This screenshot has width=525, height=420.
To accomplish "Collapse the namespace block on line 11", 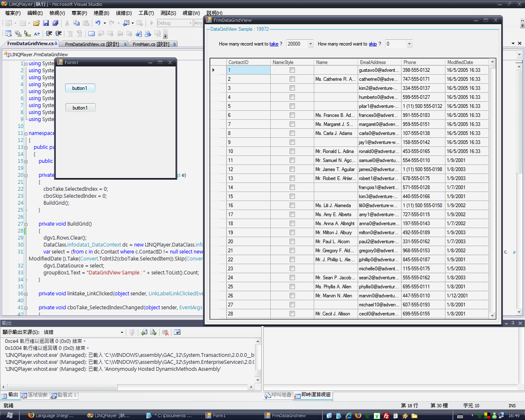I will click(26, 133).
